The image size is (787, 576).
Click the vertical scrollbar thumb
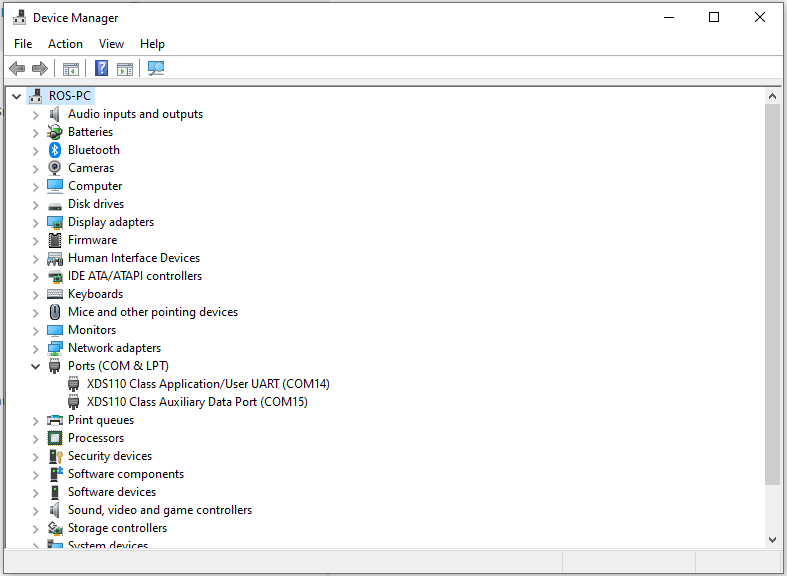(772, 294)
